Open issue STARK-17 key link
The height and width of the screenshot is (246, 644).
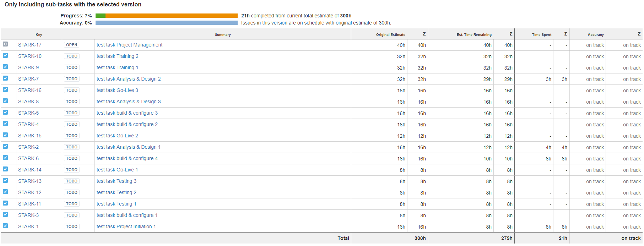point(30,45)
